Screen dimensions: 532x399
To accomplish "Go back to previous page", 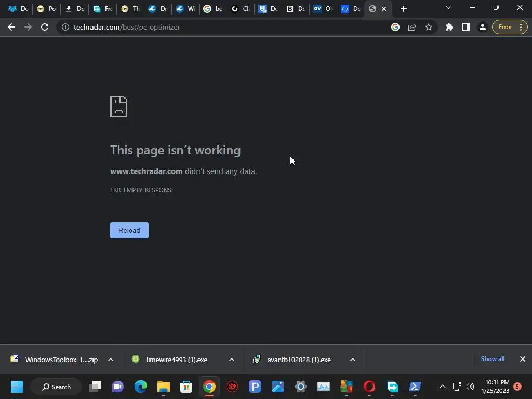I will click(11, 27).
